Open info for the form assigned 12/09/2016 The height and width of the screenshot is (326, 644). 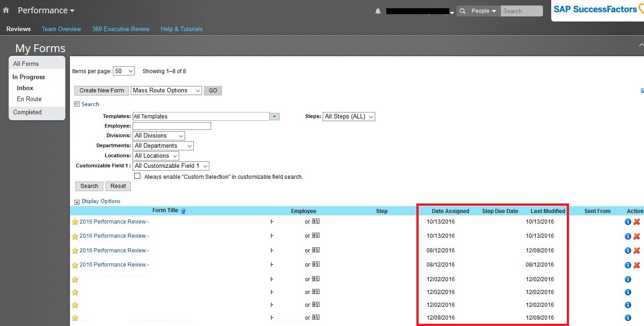point(628,318)
